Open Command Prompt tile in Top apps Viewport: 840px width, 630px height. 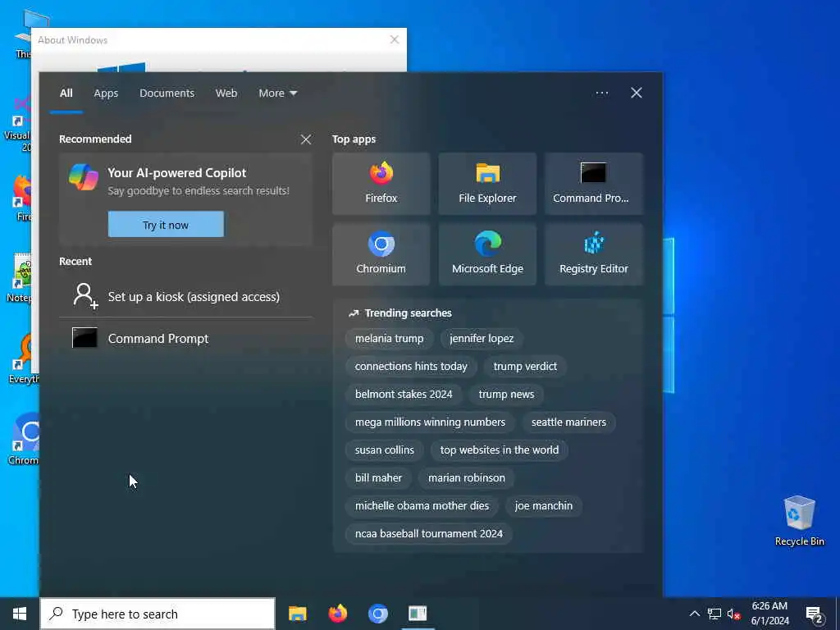point(594,184)
